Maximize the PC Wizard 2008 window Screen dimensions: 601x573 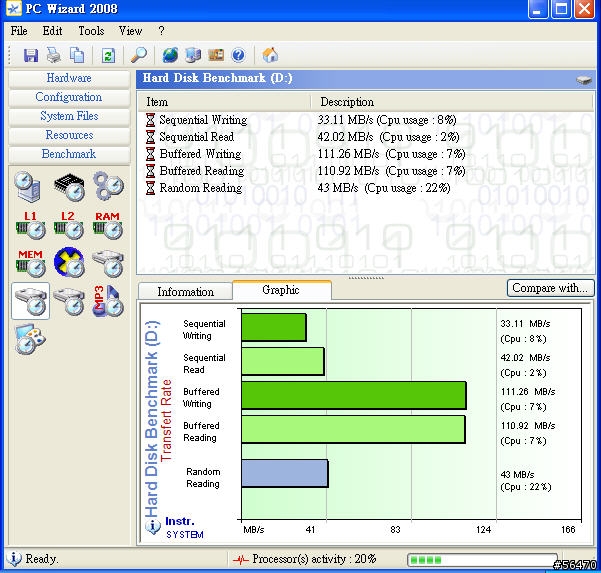pyautogui.click(x=561, y=9)
